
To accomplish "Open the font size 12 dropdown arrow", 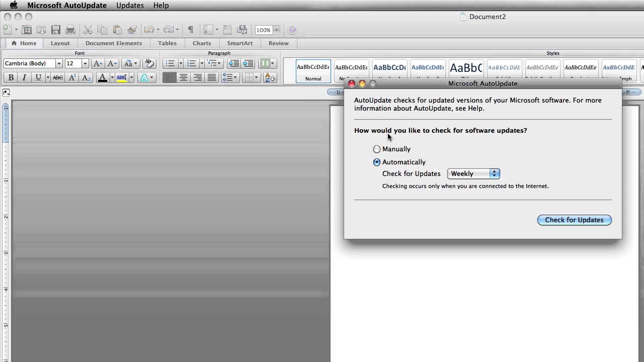I will coord(85,63).
